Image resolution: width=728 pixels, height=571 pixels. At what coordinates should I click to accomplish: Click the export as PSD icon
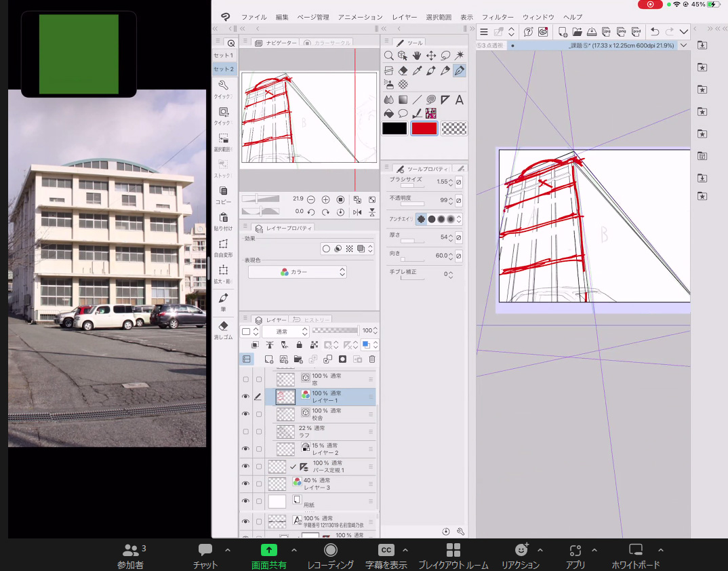[636, 32]
